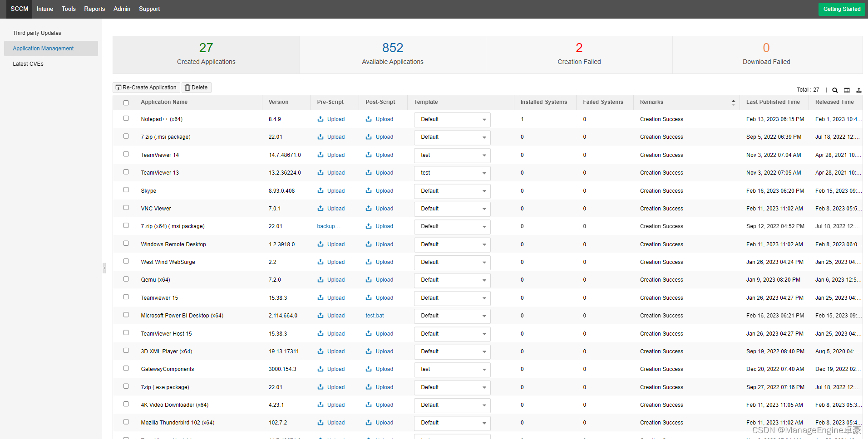The width and height of the screenshot is (868, 439).
Task: Open the column chooser grid icon
Action: pyautogui.click(x=847, y=90)
